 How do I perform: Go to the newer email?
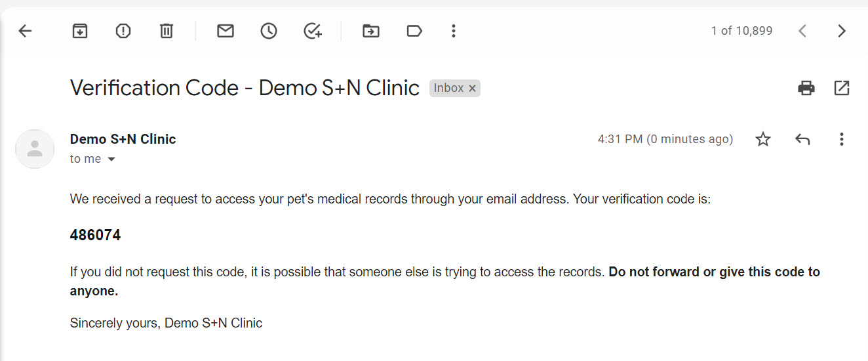pos(802,31)
